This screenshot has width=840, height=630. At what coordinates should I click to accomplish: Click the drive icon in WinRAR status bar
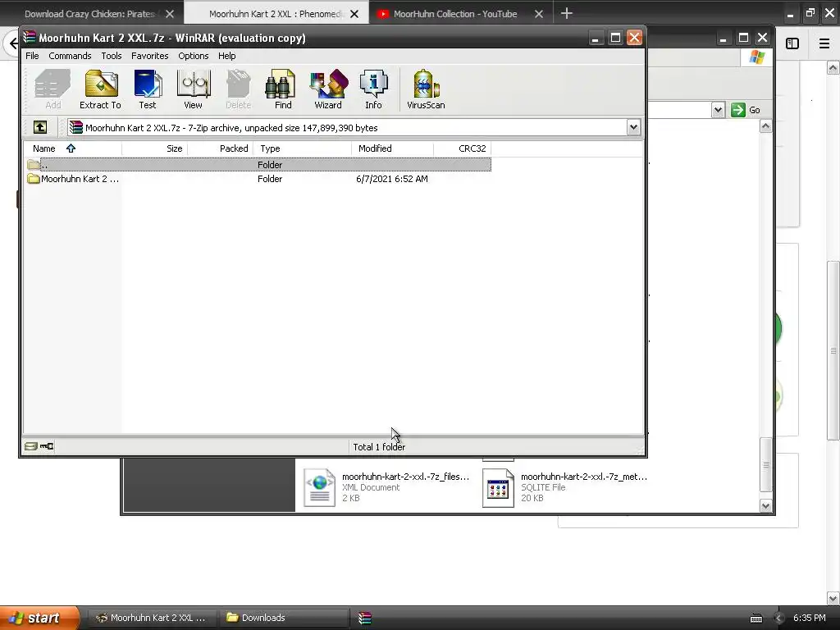click(31, 446)
